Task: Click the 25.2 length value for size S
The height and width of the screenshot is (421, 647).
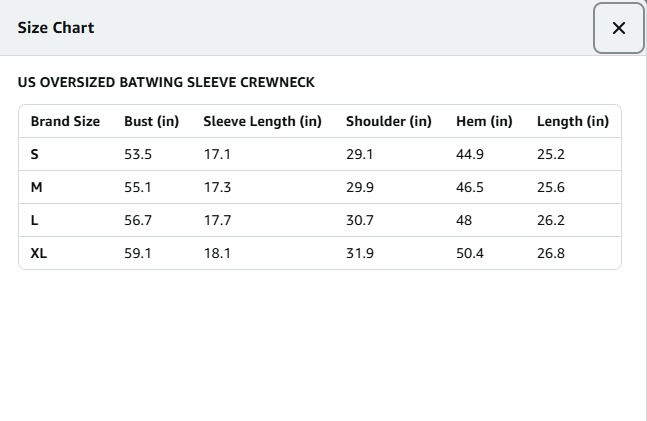Action: [551, 154]
